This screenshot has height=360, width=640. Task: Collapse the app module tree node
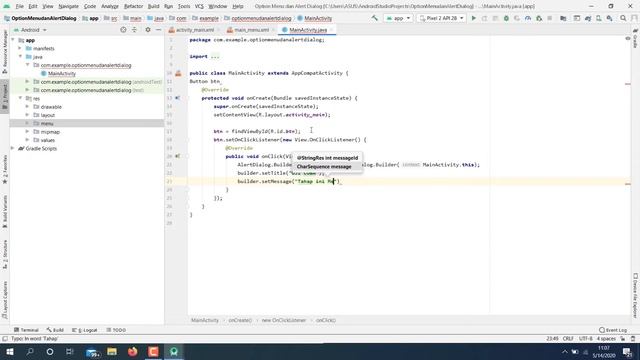coord(13,40)
